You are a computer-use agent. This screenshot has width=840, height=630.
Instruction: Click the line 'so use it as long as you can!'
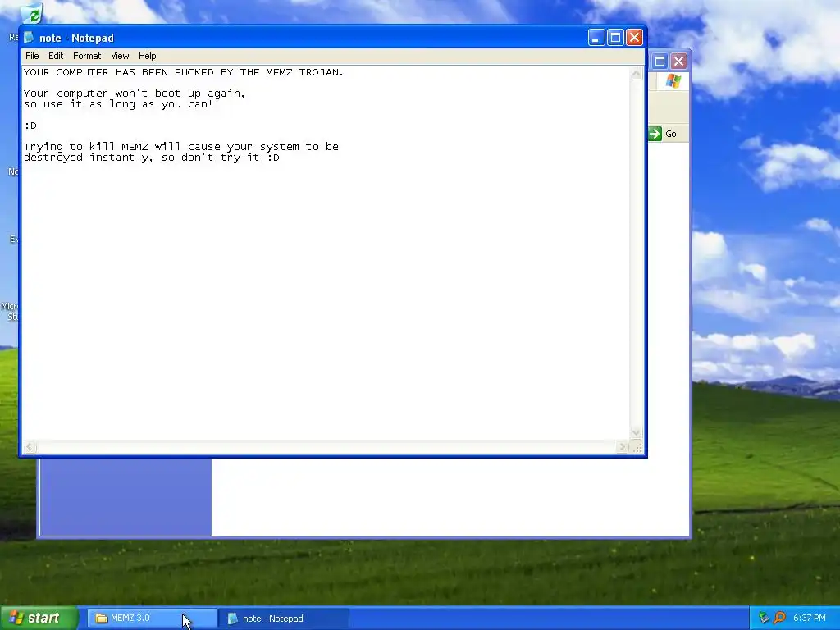(x=118, y=104)
